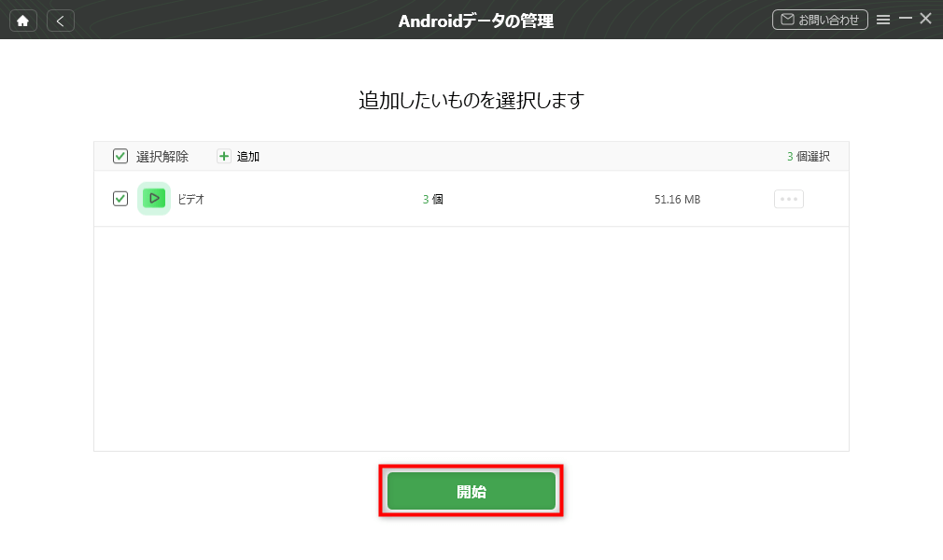Click the 開始 start button
Screen dimensions: 943x560
pos(471,491)
